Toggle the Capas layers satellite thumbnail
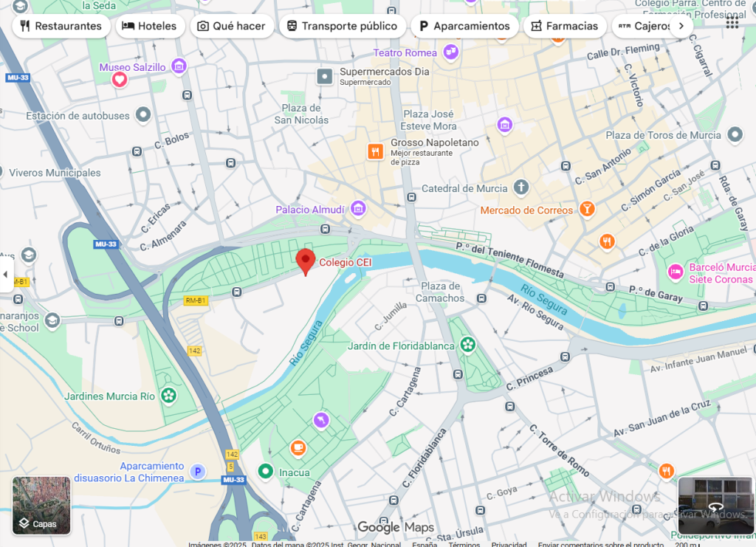Viewport: 756px width, 547px height. (41, 506)
